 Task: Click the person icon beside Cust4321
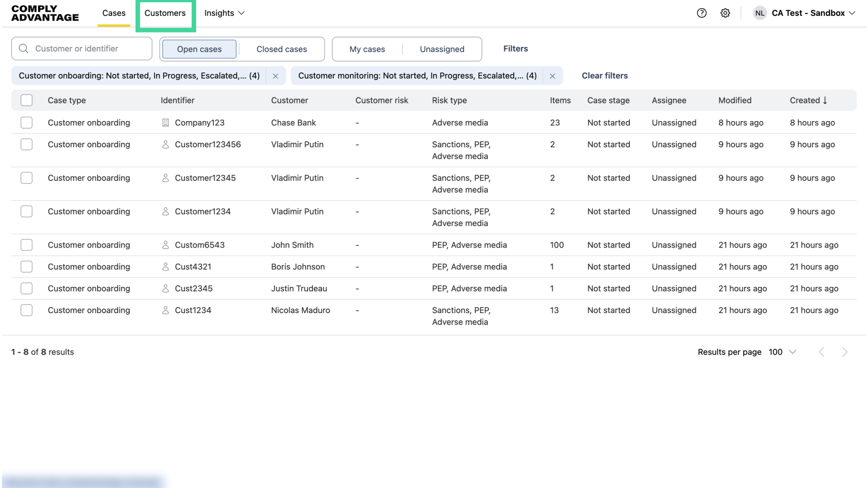pos(165,267)
